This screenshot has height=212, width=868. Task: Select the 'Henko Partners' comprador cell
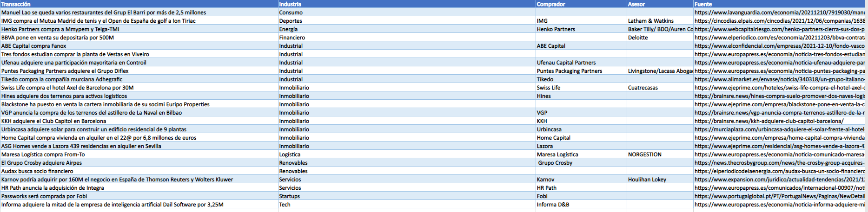click(581, 29)
